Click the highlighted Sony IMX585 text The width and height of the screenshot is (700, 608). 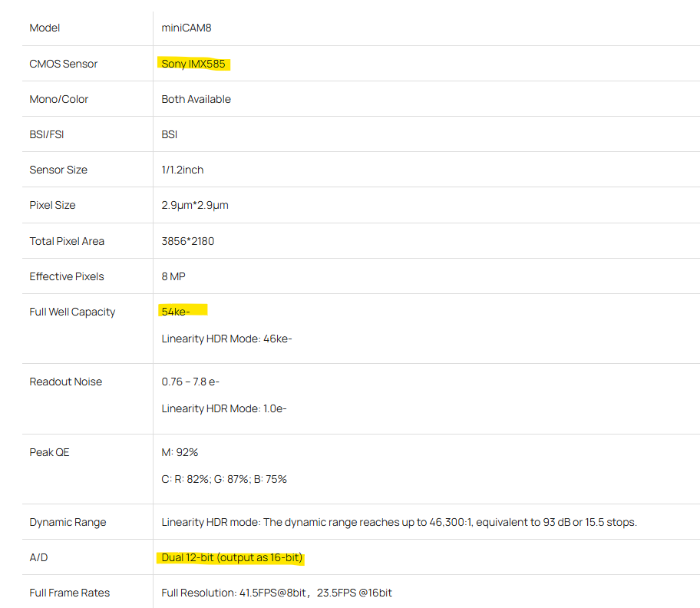coord(193,64)
